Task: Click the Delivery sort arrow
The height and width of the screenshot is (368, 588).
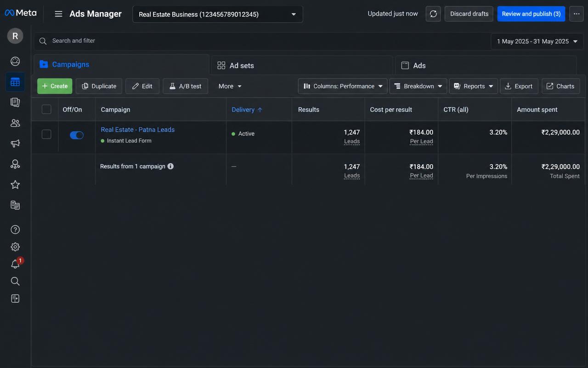Action: [260, 109]
